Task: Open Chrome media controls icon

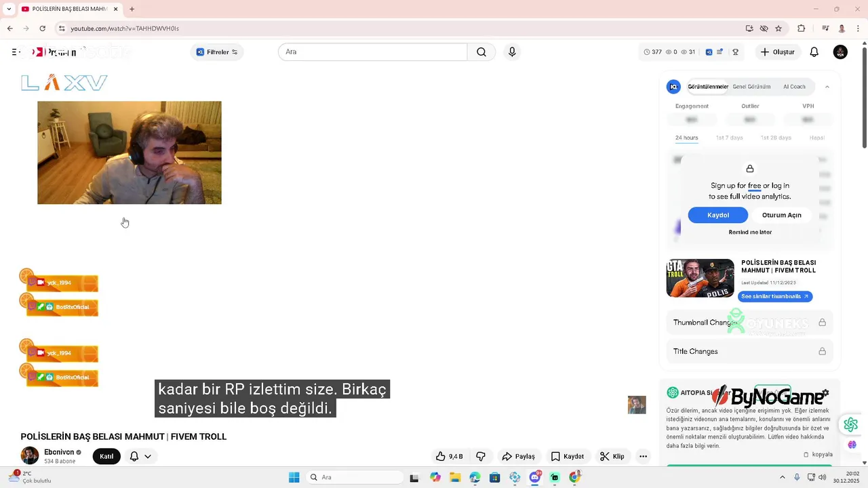Action: click(x=825, y=28)
